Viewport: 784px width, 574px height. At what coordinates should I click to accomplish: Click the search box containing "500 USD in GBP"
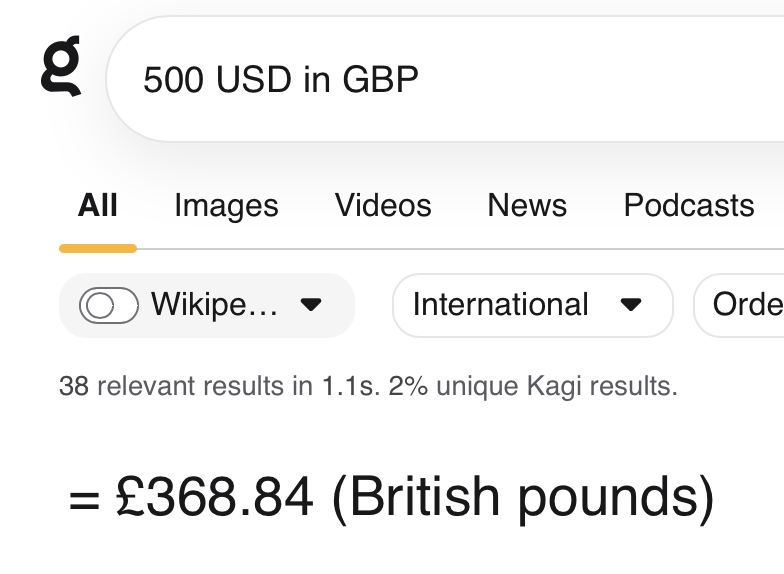(450, 79)
